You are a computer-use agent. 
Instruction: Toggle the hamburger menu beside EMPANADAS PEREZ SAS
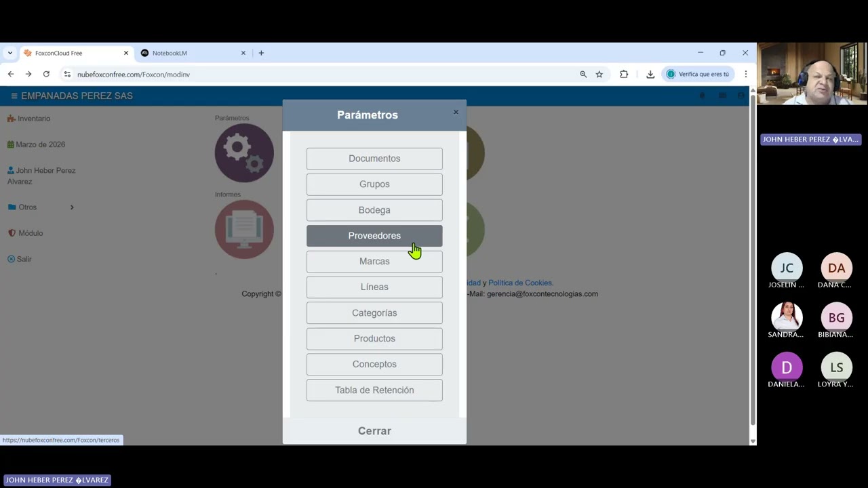coord(14,96)
